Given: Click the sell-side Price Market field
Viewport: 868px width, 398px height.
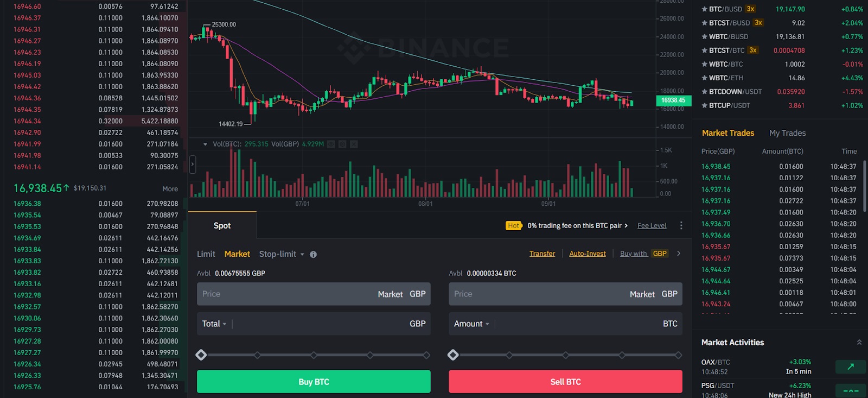Looking at the screenshot, I should click(x=565, y=294).
